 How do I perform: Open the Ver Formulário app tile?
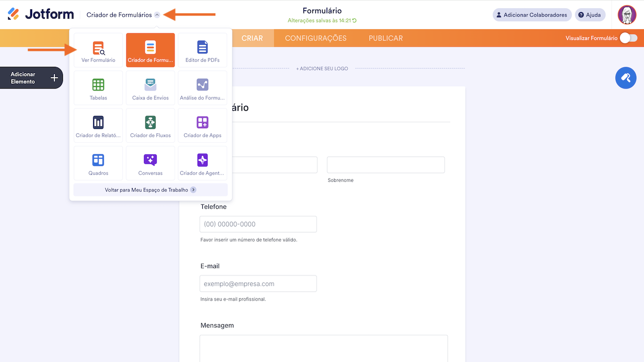tap(98, 50)
